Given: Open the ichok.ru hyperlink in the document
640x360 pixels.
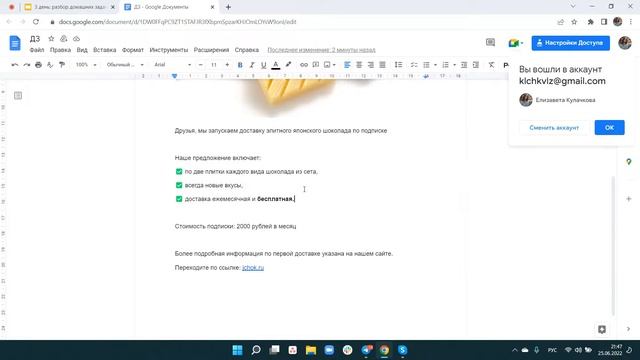Looking at the screenshot, I should 253,268.
